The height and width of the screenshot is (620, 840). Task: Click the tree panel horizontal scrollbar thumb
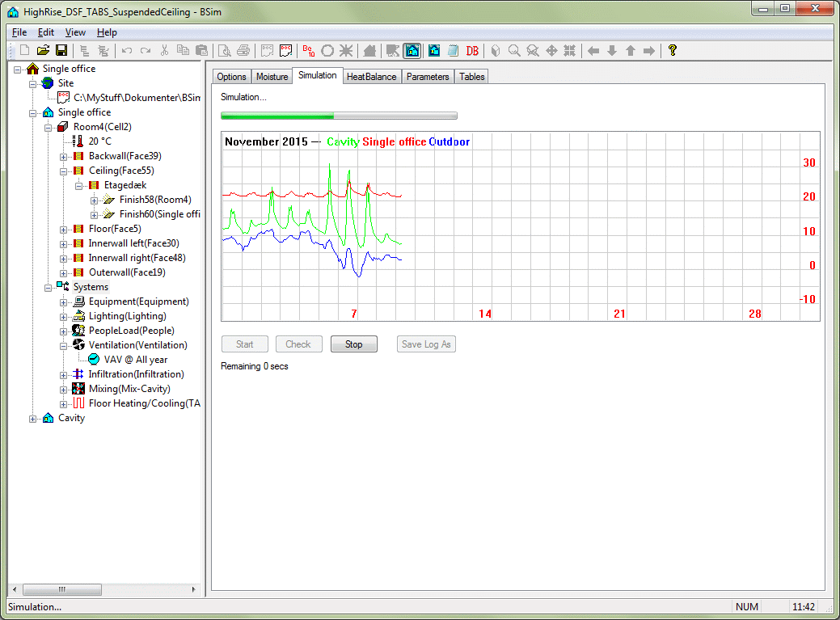click(62, 589)
